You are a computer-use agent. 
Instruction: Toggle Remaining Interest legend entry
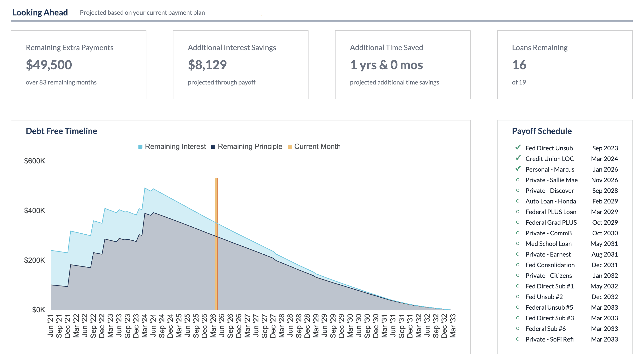pyautogui.click(x=175, y=147)
